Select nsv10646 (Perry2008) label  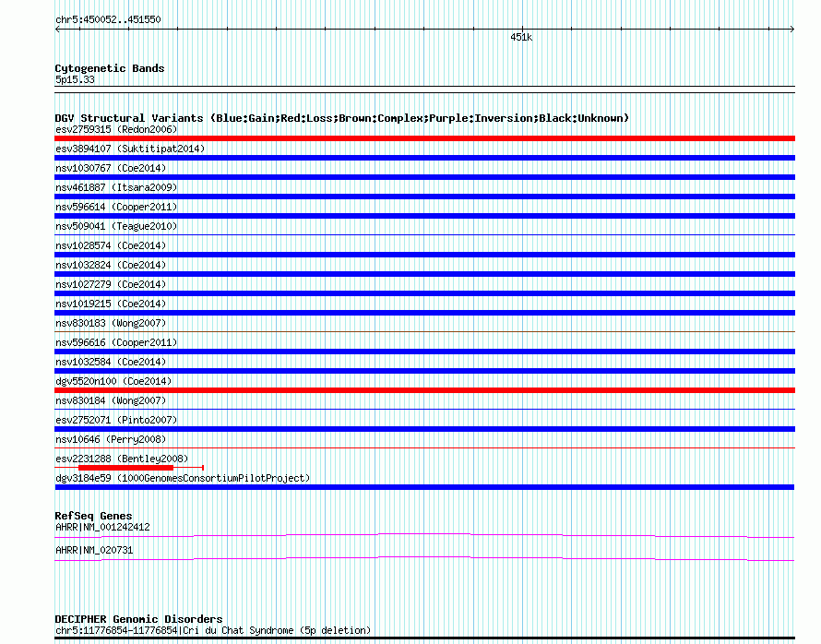[111, 439]
